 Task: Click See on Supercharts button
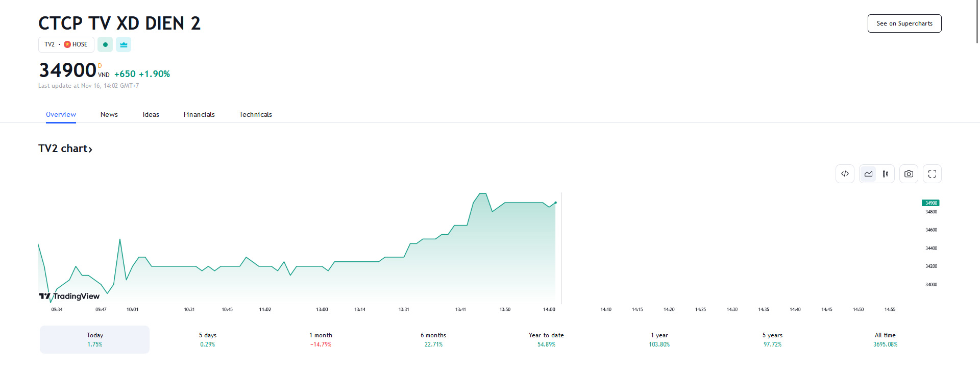[x=904, y=23]
